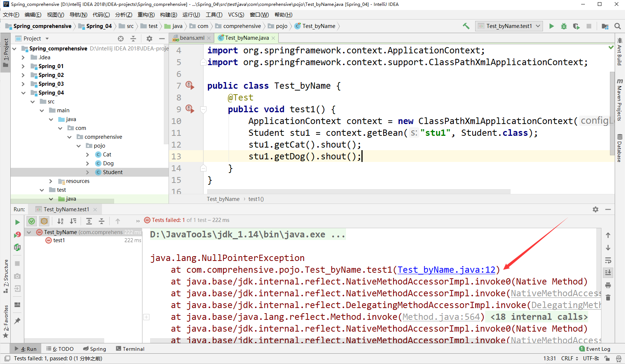Image resolution: width=625 pixels, height=364 pixels.
Task: Toggle tool window bars in status corner
Action: coord(7,358)
